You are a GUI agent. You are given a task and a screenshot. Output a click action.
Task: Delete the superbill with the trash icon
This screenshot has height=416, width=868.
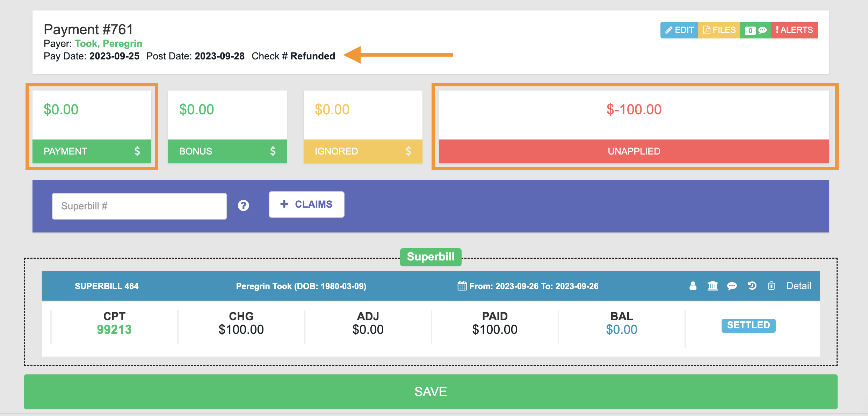771,286
